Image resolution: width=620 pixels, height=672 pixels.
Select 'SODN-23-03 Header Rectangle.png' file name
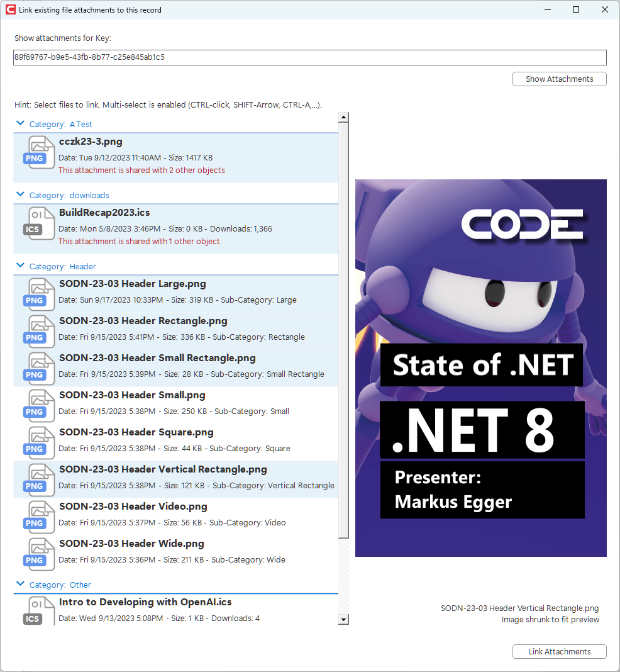(x=143, y=321)
